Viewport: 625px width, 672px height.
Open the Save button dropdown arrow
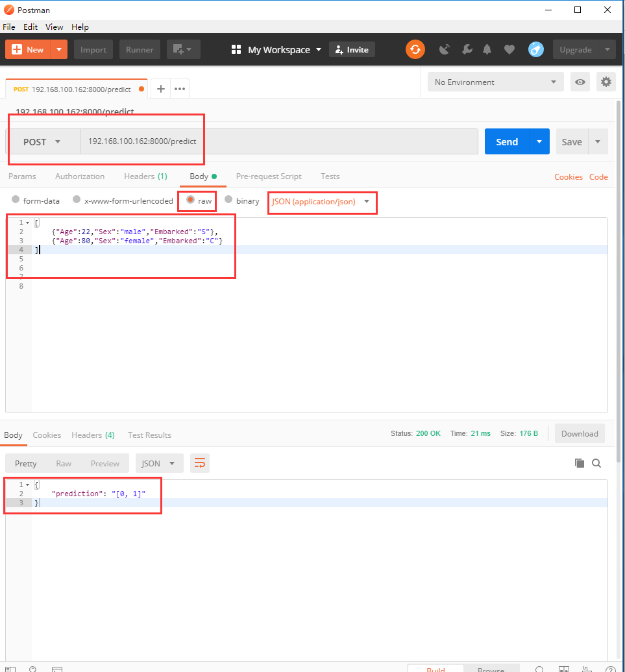(x=598, y=141)
